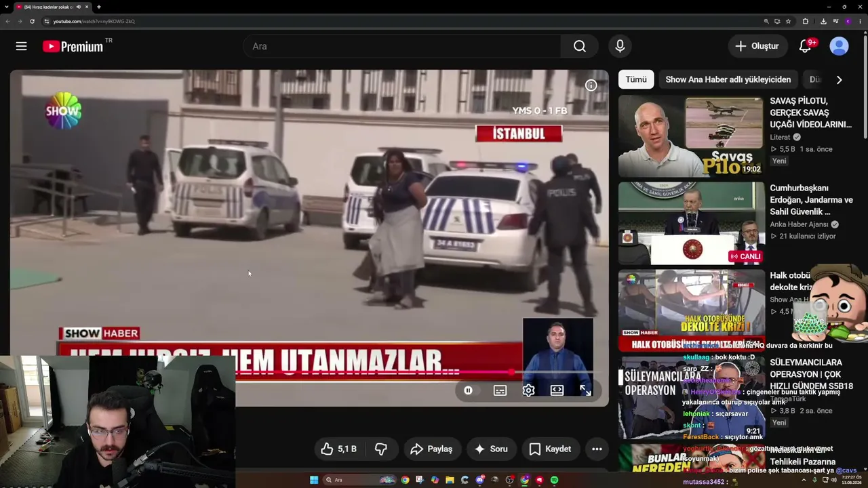Show video info card icon
Image resolution: width=868 pixels, height=488 pixels.
click(x=591, y=85)
